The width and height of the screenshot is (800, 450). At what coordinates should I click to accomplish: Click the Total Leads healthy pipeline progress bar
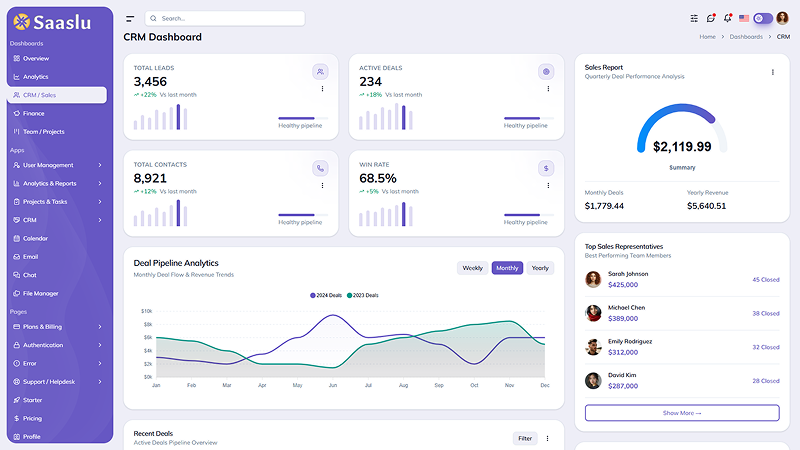point(303,118)
